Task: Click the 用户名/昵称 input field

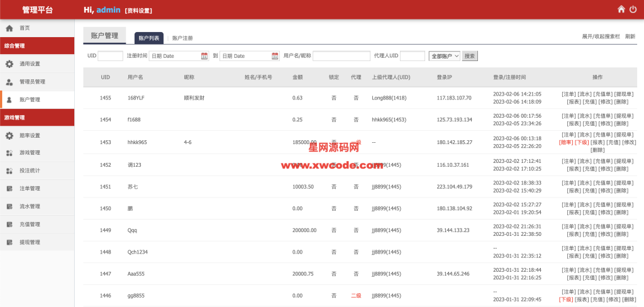Action: [x=341, y=56]
